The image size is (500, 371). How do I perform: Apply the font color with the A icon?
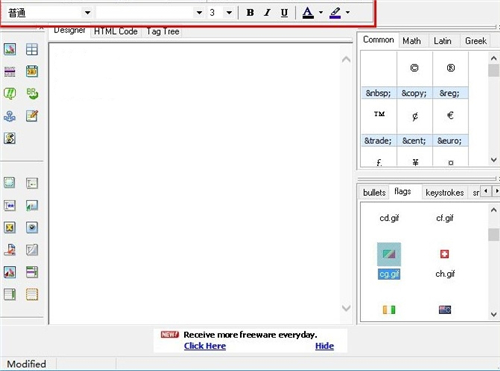click(308, 13)
